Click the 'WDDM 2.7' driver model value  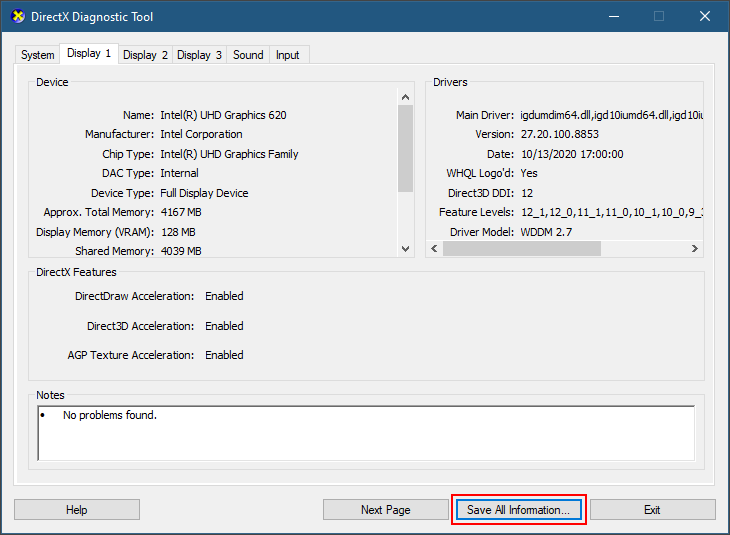tap(546, 232)
